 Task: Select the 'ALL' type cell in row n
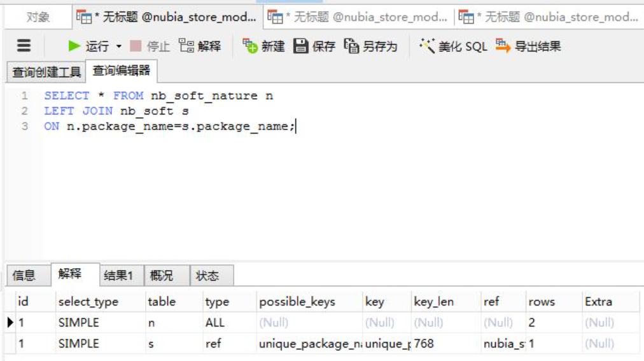pos(230,323)
